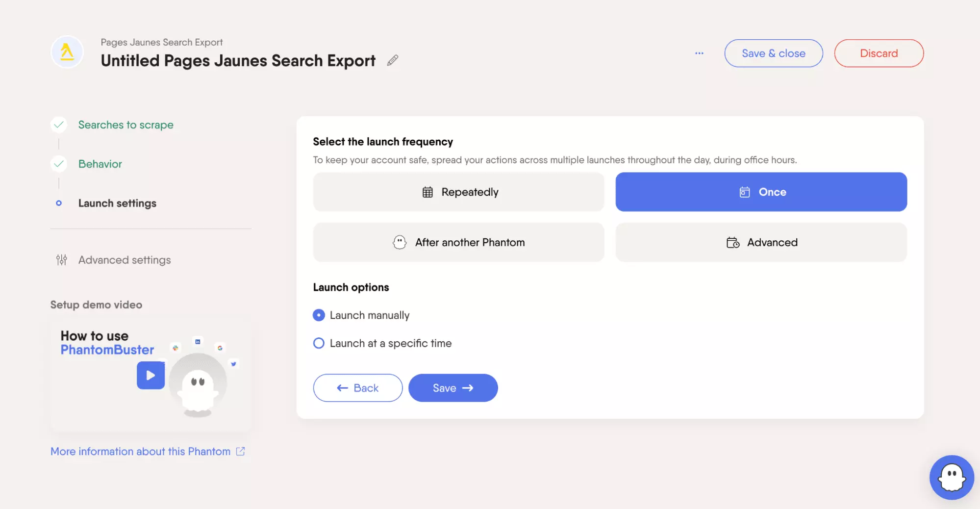Click the Pages Jaunes logo icon

[x=67, y=52]
